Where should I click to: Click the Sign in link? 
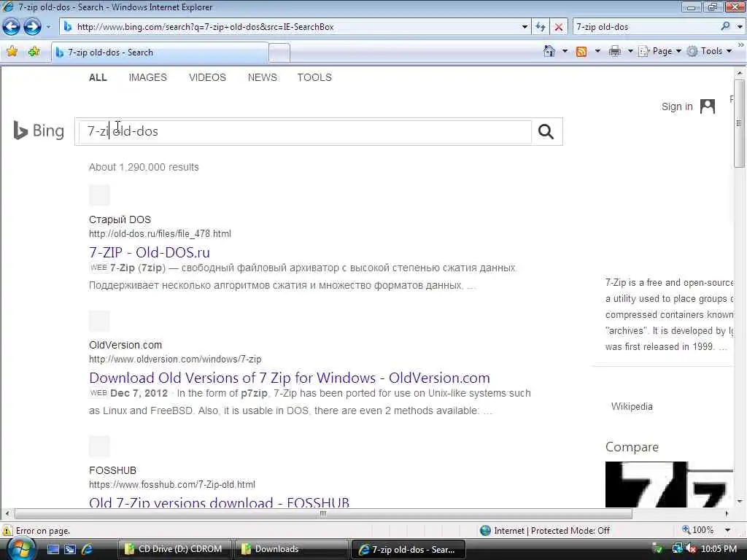(677, 106)
